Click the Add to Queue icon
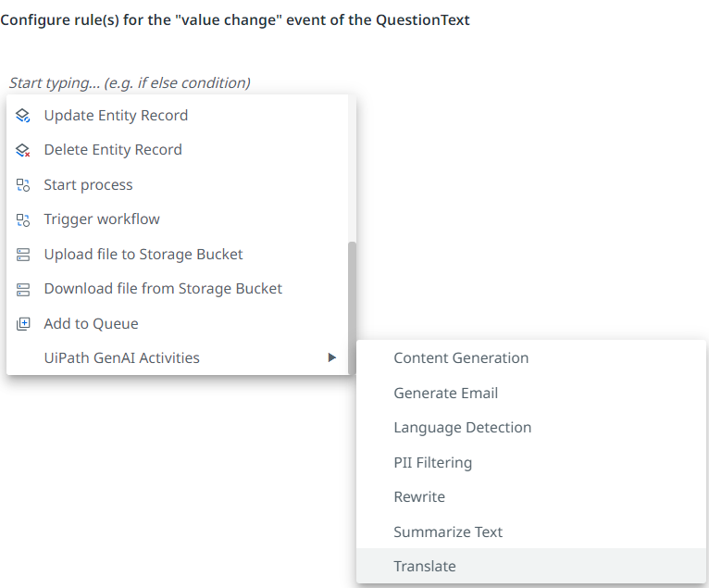The image size is (709, 588). click(23, 324)
